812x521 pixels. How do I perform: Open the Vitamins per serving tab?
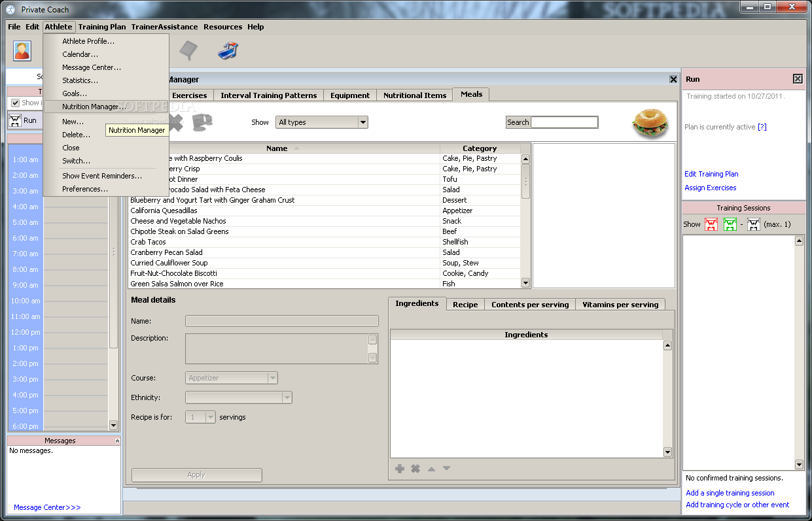[x=620, y=305]
